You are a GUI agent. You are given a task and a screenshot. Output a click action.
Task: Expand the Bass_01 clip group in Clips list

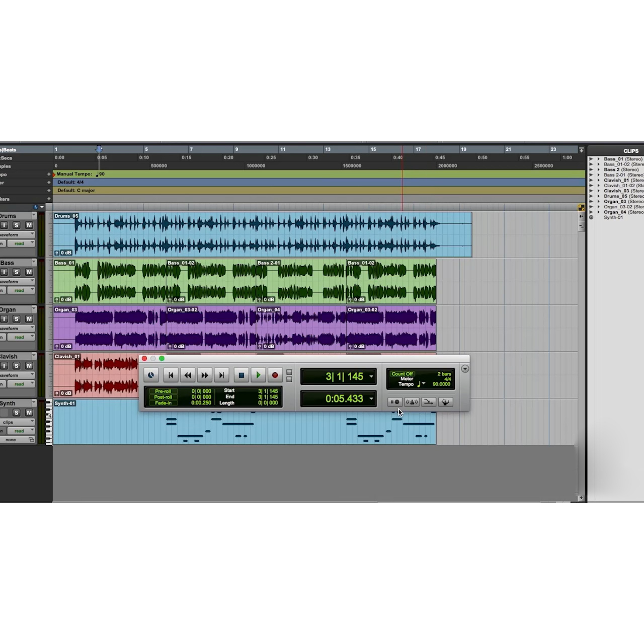598,159
